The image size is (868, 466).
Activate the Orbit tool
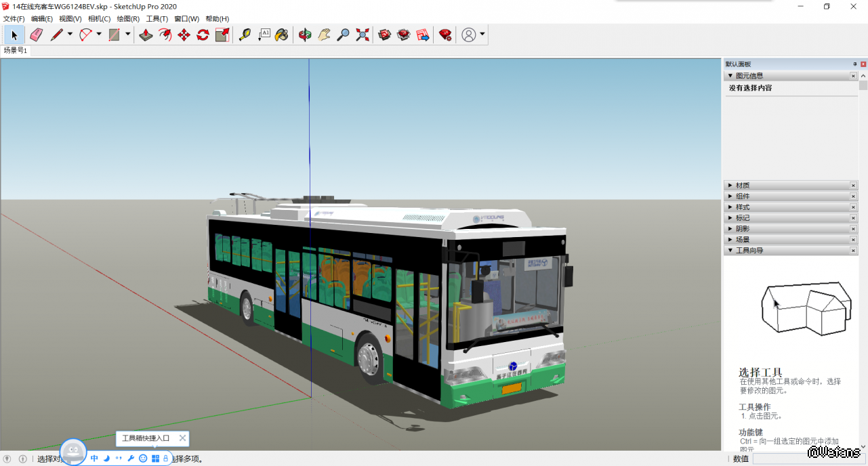click(x=305, y=35)
